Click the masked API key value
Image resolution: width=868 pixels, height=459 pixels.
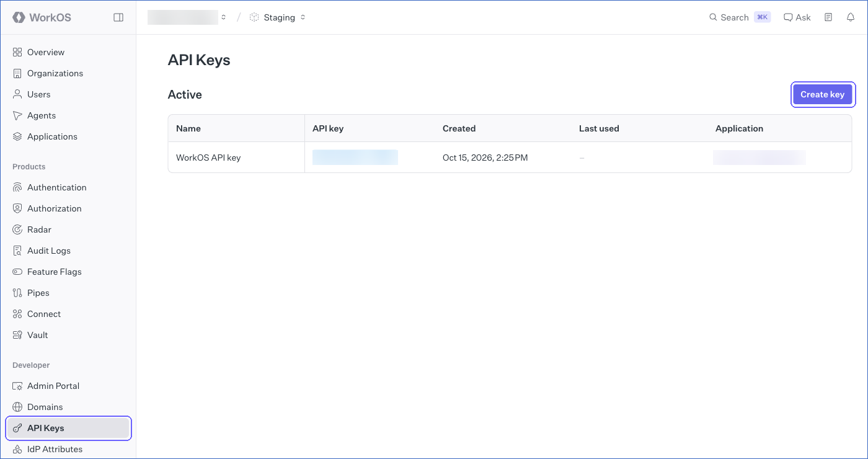355,158
